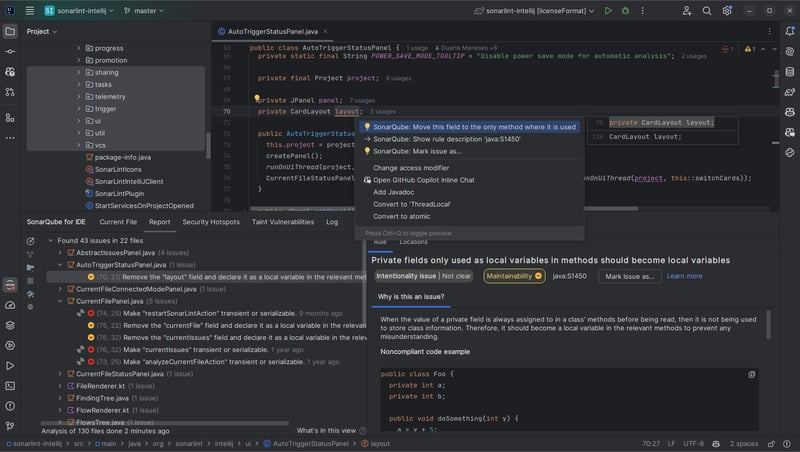
Task: Open the sonarlint-intellij project dropdown
Action: click(x=79, y=10)
